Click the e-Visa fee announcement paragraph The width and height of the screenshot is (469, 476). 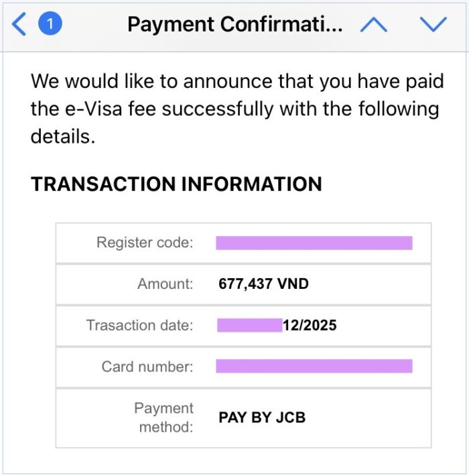234,109
